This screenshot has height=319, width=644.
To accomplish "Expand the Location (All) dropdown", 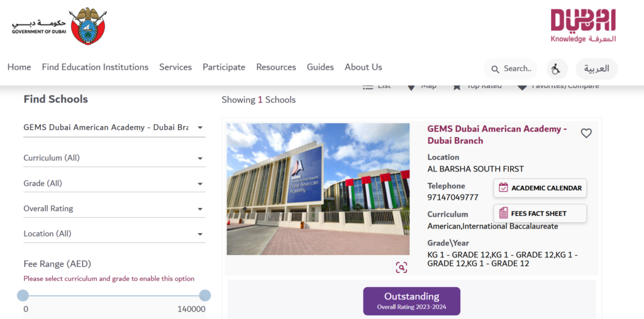I will (x=114, y=234).
